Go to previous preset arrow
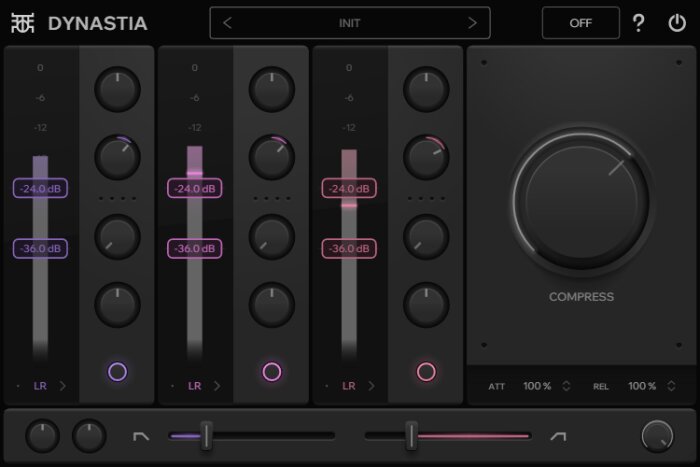700x467 pixels. [227, 23]
